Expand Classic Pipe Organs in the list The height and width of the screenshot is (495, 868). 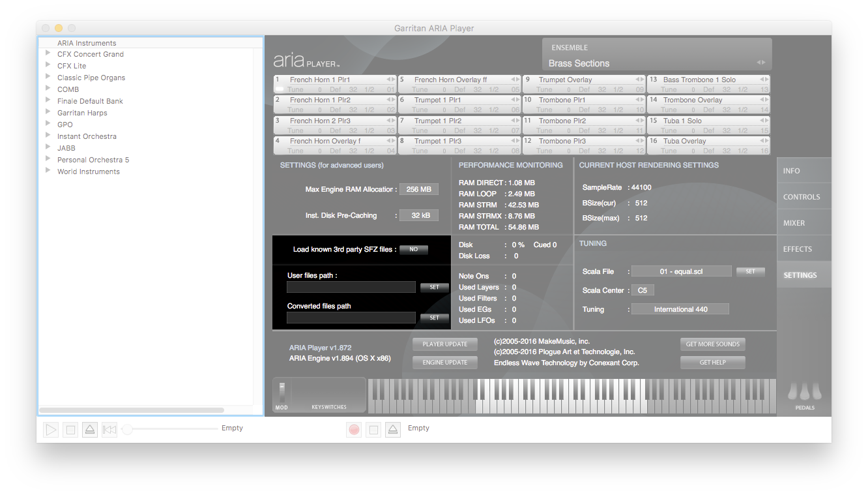point(48,78)
